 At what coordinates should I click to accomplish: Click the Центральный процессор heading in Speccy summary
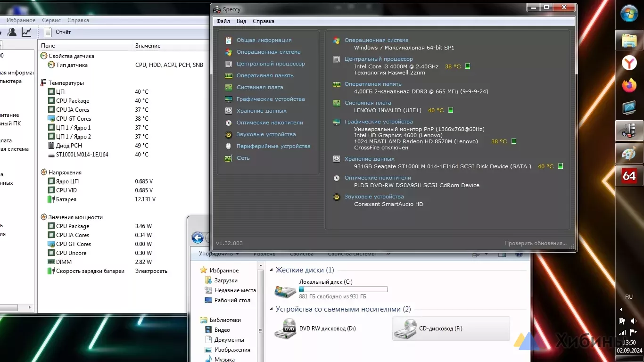pyautogui.click(x=379, y=59)
